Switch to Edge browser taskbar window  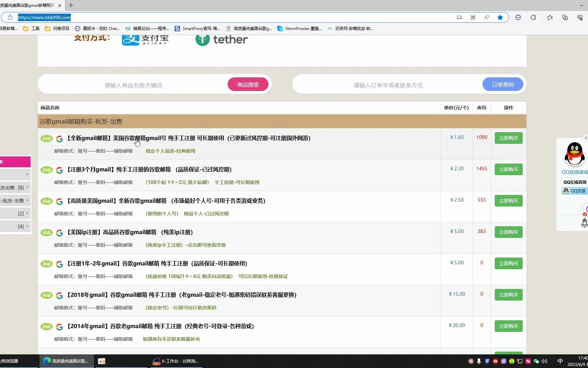66,361
